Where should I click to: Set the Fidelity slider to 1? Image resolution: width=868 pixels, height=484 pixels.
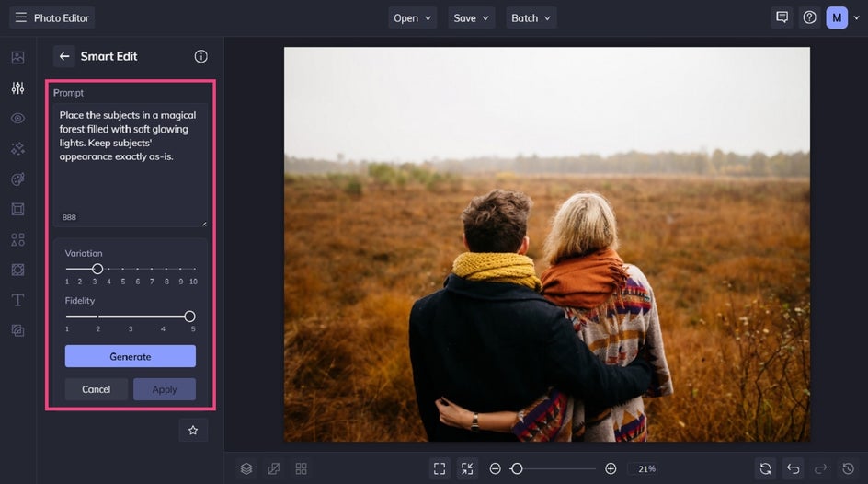point(67,317)
